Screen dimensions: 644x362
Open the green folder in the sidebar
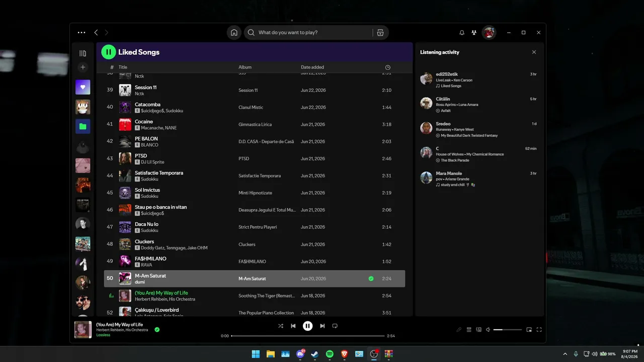(x=83, y=126)
